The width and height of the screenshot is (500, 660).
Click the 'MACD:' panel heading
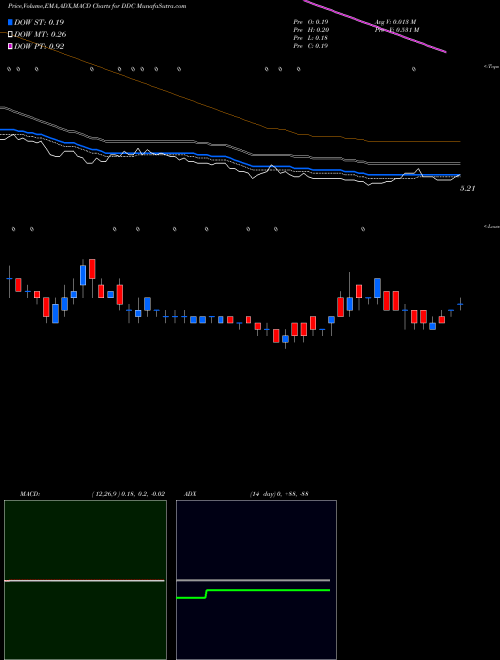[30, 494]
